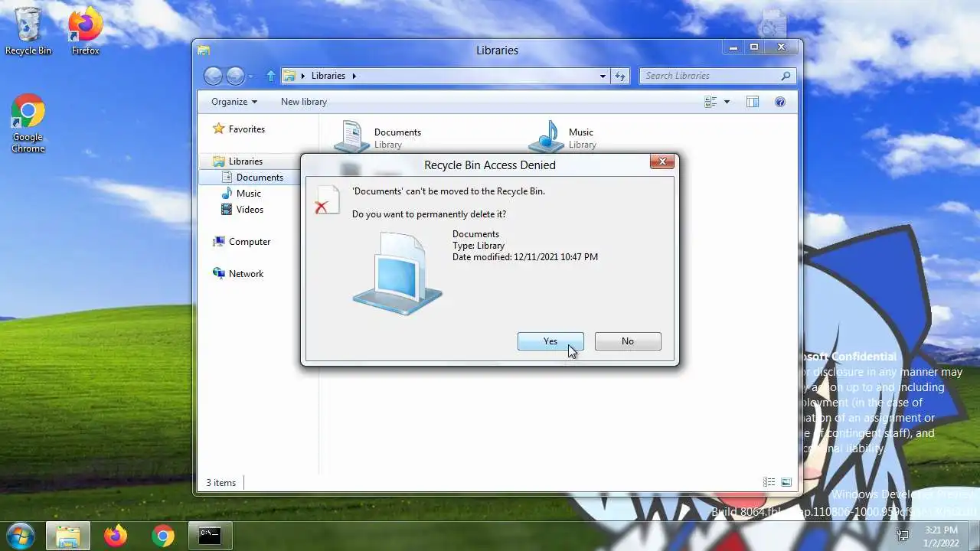
Task: Confirm permanent deletion with Yes button
Action: coord(550,341)
